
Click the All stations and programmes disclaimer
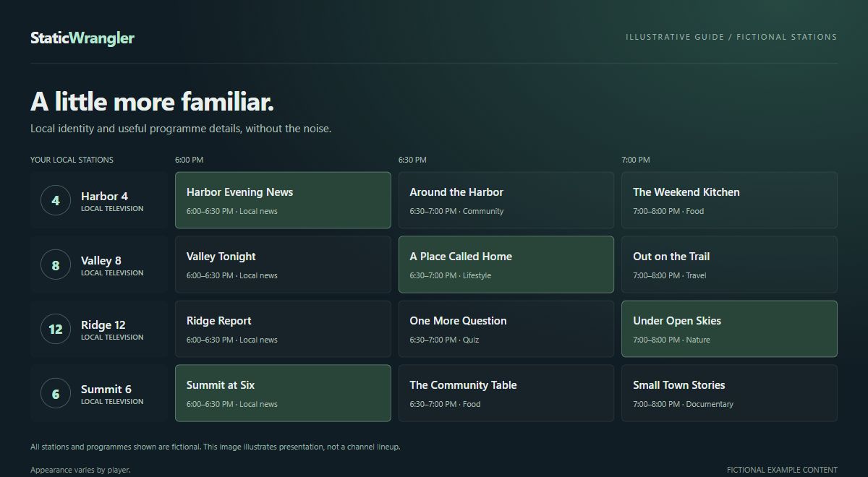pos(216,447)
